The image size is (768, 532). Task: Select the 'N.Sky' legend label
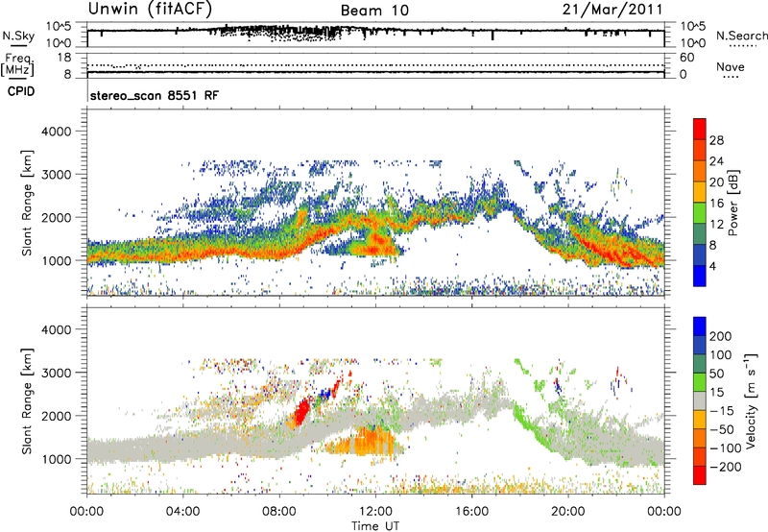18,36
